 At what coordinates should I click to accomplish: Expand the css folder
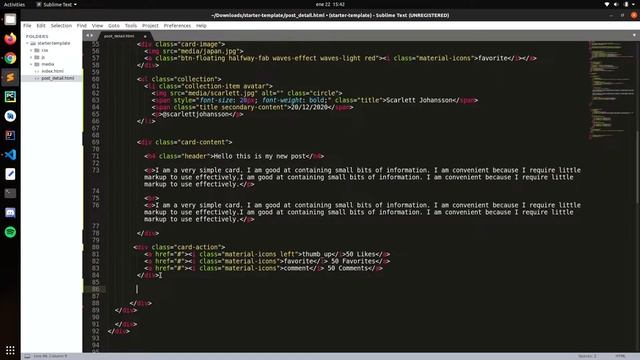point(31,50)
